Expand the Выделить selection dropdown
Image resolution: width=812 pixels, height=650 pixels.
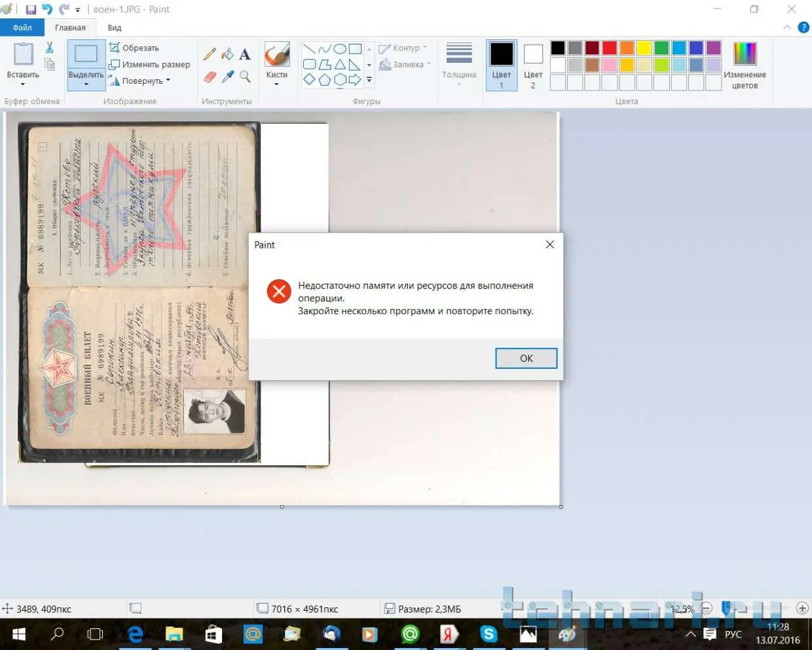point(86,79)
